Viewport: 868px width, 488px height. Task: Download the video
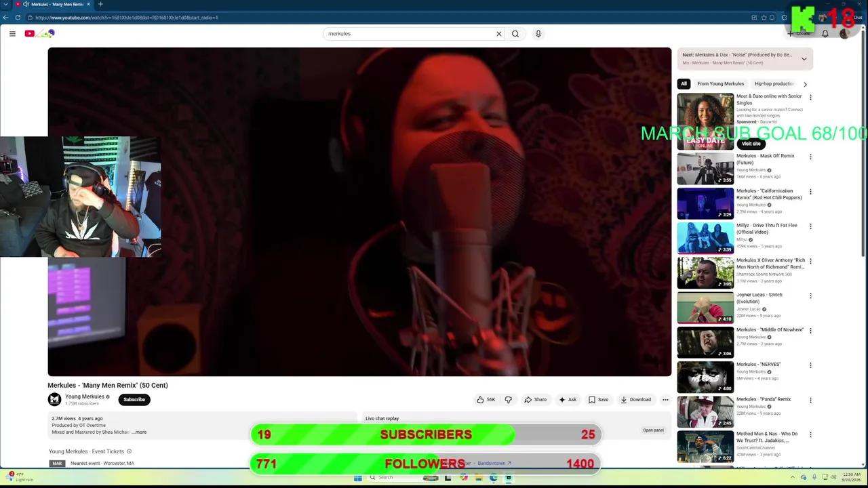click(x=635, y=399)
